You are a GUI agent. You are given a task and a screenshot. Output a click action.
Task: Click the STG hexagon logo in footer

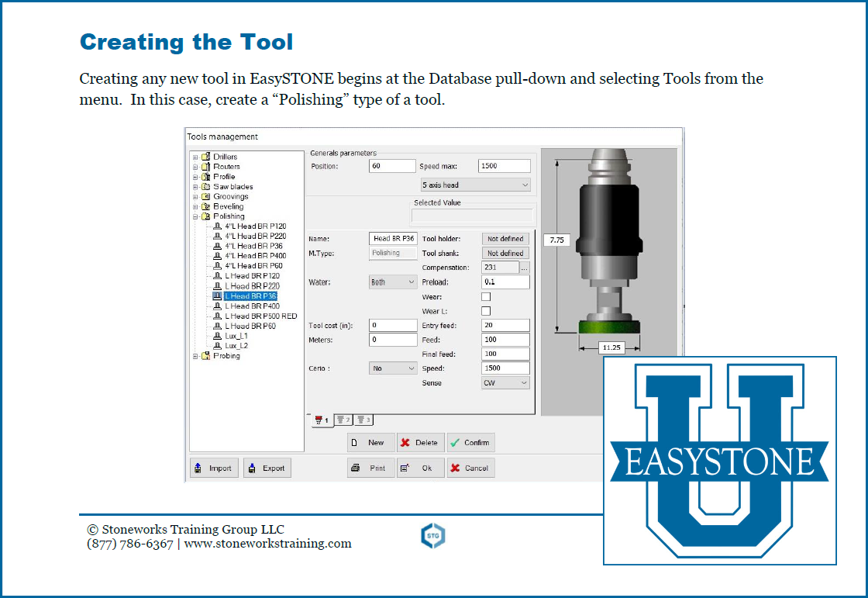pos(433,536)
